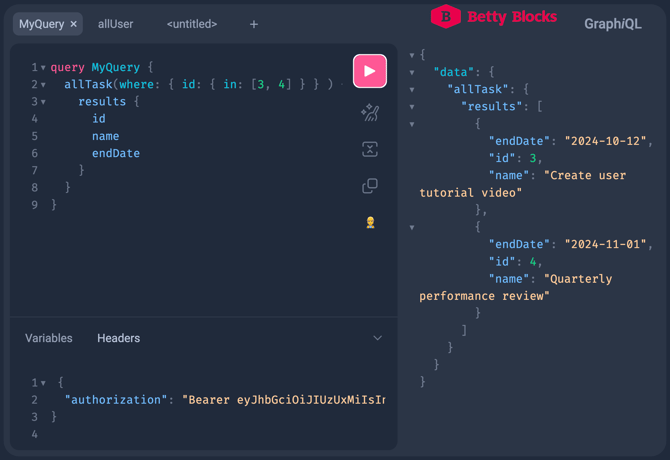The width and height of the screenshot is (670, 460).
Task: Prettify the query with the magic broom icon
Action: tap(370, 113)
